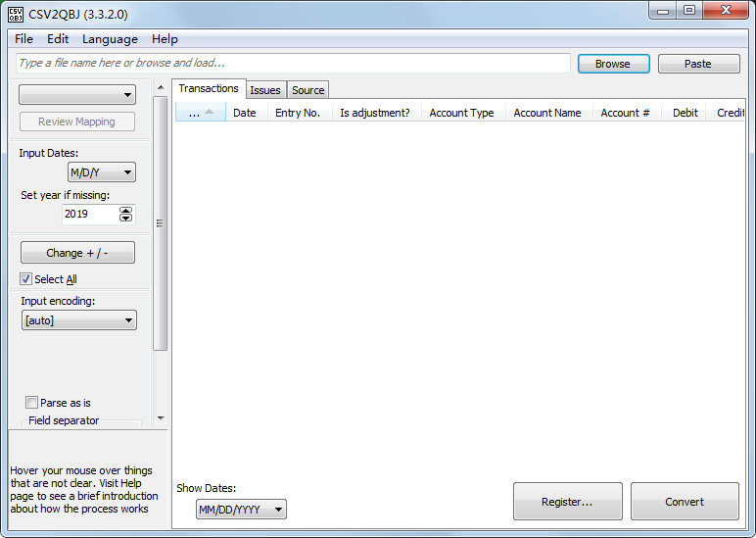This screenshot has width=756, height=538.
Task: Open the Input Dates M/D/Y dropdown
Action: [102, 172]
